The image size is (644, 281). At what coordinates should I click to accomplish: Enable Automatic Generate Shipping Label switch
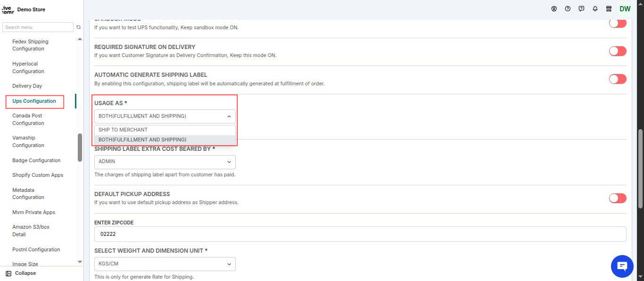click(x=618, y=79)
